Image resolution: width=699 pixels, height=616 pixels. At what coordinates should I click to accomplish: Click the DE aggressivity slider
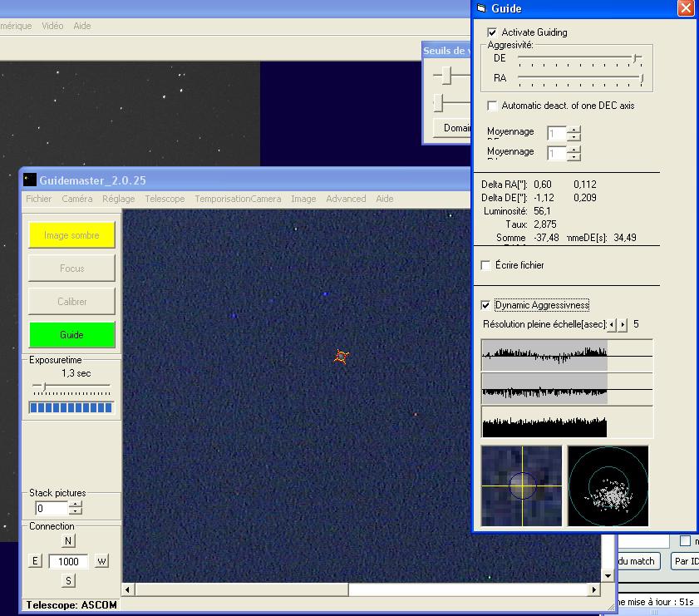[x=637, y=58]
